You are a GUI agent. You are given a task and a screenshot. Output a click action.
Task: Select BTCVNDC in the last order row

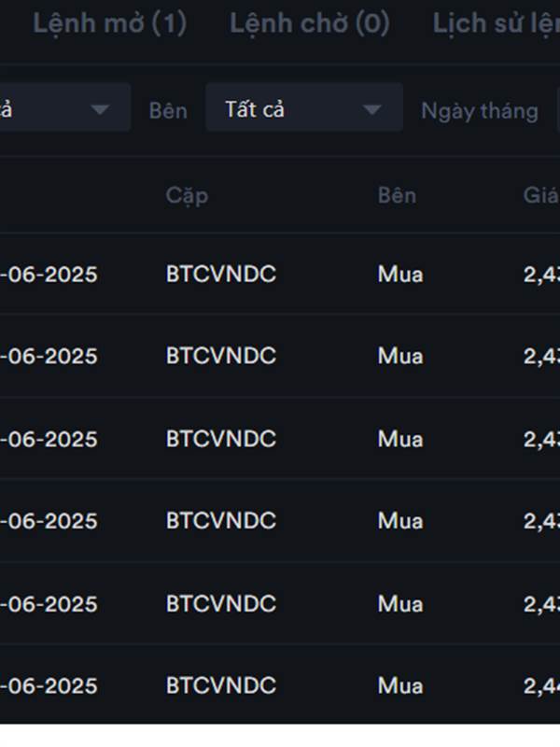click(x=221, y=685)
